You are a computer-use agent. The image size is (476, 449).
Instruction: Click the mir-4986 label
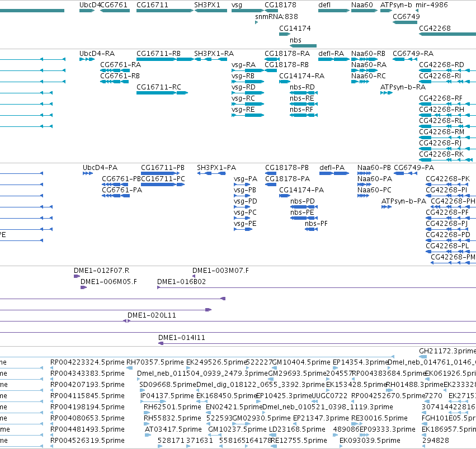[x=431, y=5]
